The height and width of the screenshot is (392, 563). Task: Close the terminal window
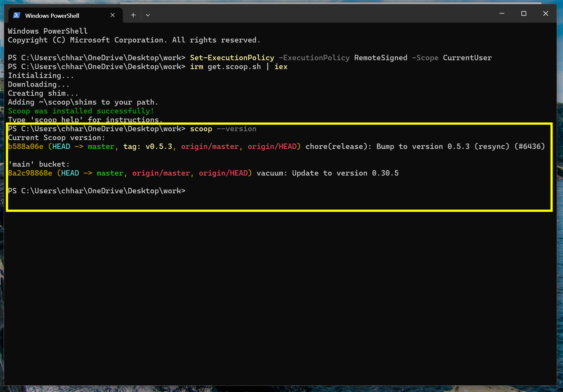click(546, 13)
